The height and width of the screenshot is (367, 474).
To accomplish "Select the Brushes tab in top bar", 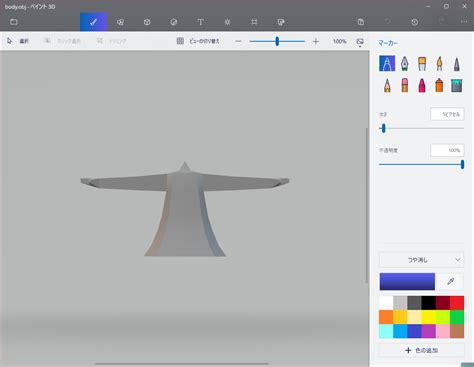I will coord(93,22).
